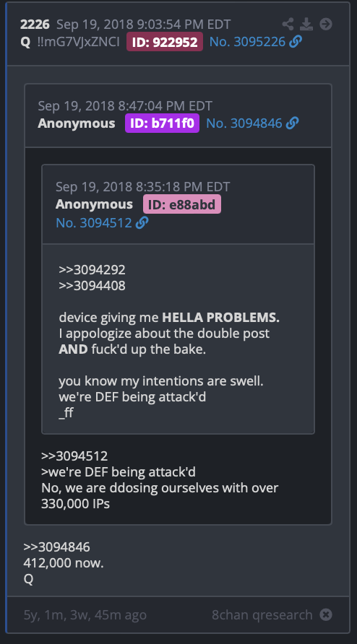
Task: Open post link No. 3095226
Action: tap(247, 41)
